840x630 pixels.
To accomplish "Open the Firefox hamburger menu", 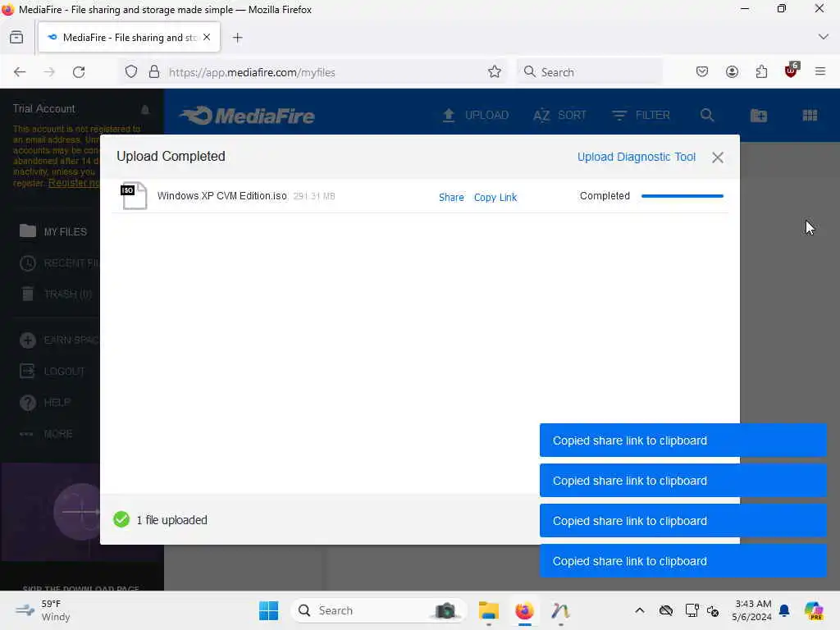I will pyautogui.click(x=820, y=71).
